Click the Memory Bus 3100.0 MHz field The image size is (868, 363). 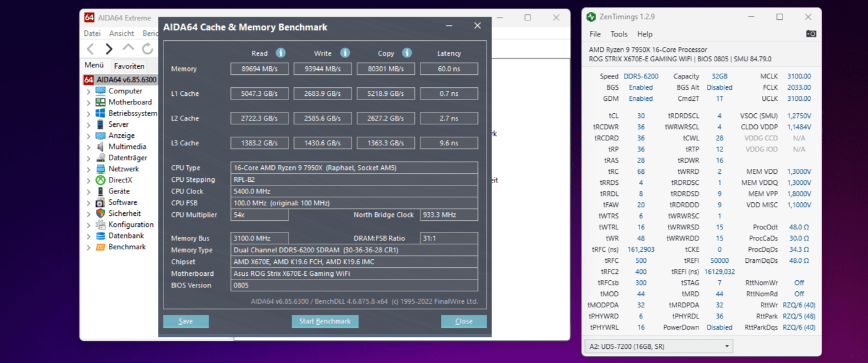tap(259, 238)
